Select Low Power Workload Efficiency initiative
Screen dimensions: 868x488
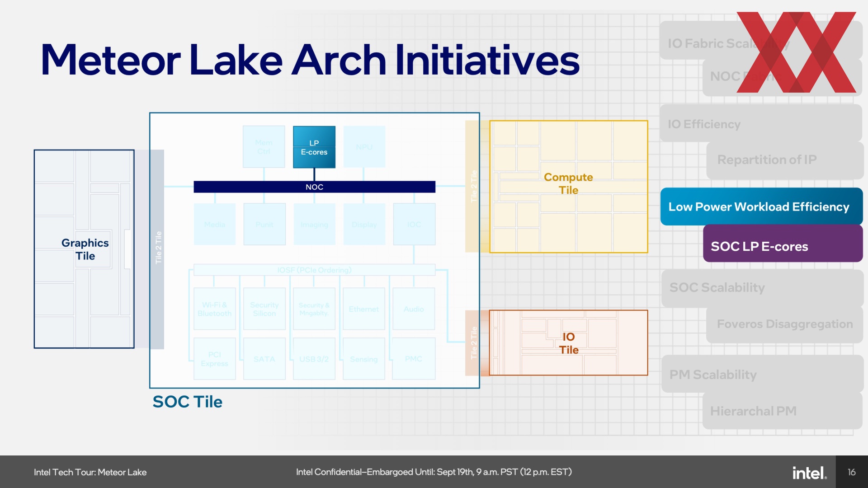click(x=761, y=206)
